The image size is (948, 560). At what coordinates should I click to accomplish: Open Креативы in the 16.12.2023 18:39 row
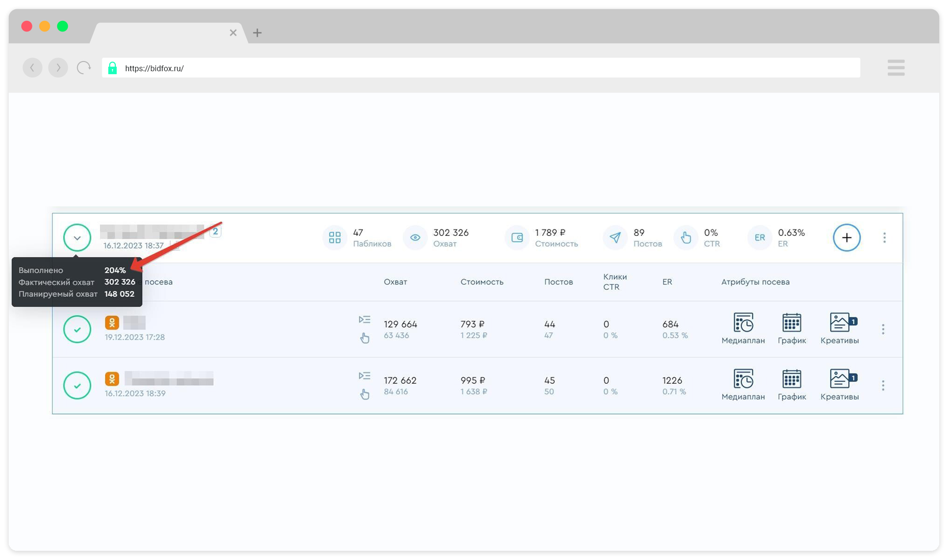point(840,379)
